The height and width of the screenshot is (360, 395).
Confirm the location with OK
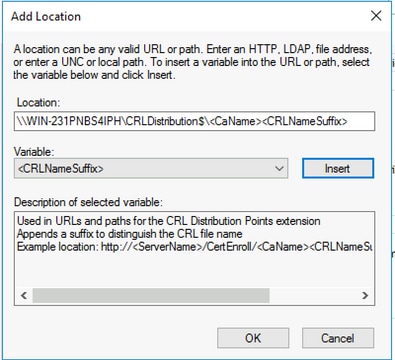253,338
